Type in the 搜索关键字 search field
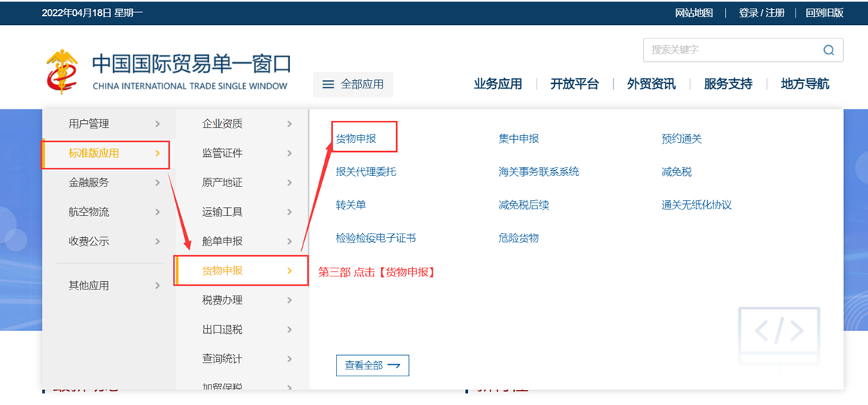Image resolution: width=868 pixels, height=405 pixels. 728,50
